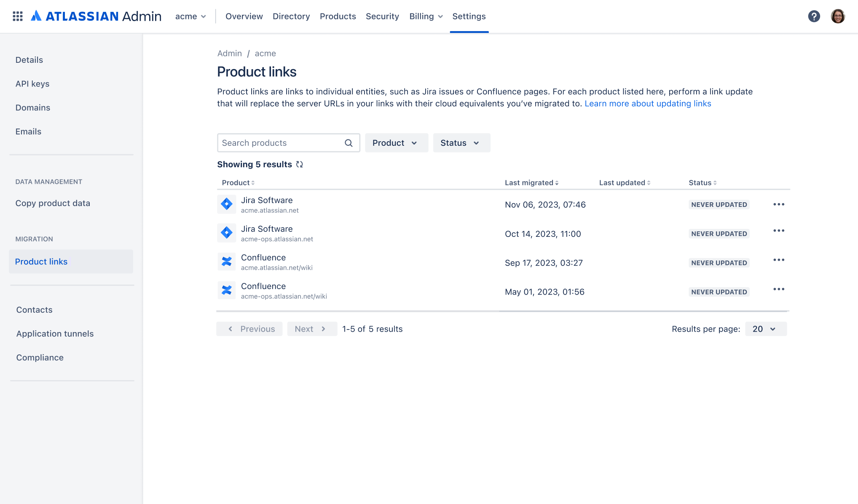Click the search products input field
Screen dimensions: 858x504
tap(289, 143)
